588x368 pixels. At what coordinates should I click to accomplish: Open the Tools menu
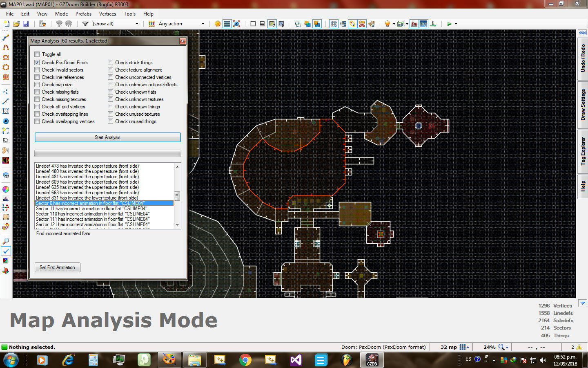129,13
